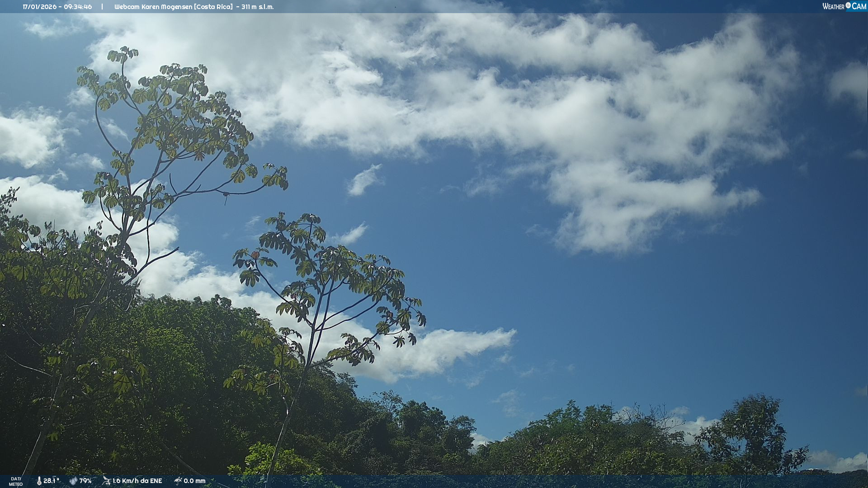Select the 28.1° temperature reading
Image resolution: width=868 pixels, height=488 pixels.
click(51, 481)
